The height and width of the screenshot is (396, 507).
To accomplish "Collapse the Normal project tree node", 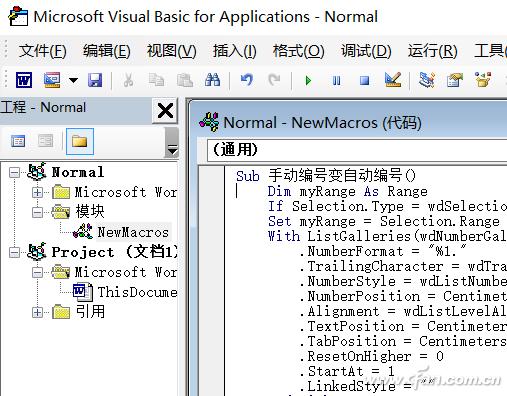I will click(x=14, y=173).
